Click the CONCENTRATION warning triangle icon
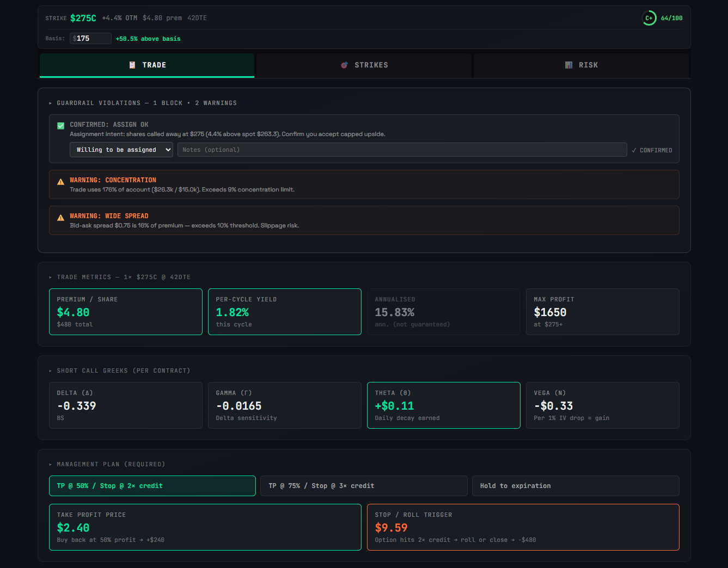Screen dimensions: 728x568 click(60, 182)
